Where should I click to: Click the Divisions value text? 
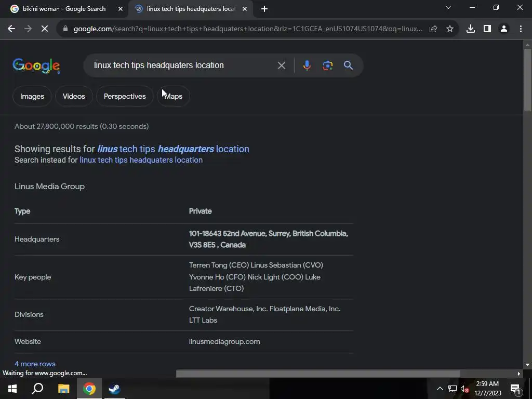click(x=264, y=314)
